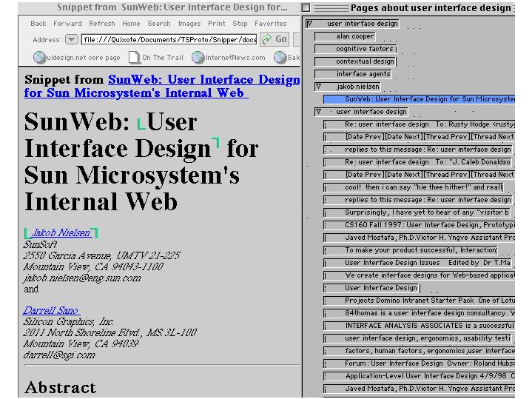Click the 'Silicon Graphics, Inc.' text
532x399 pixels.
tap(68, 321)
